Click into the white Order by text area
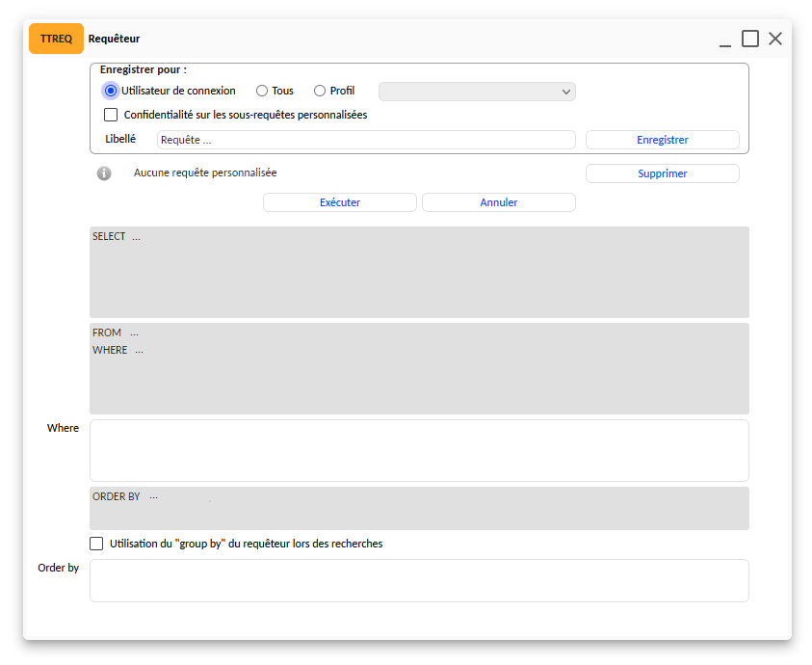 tap(419, 580)
